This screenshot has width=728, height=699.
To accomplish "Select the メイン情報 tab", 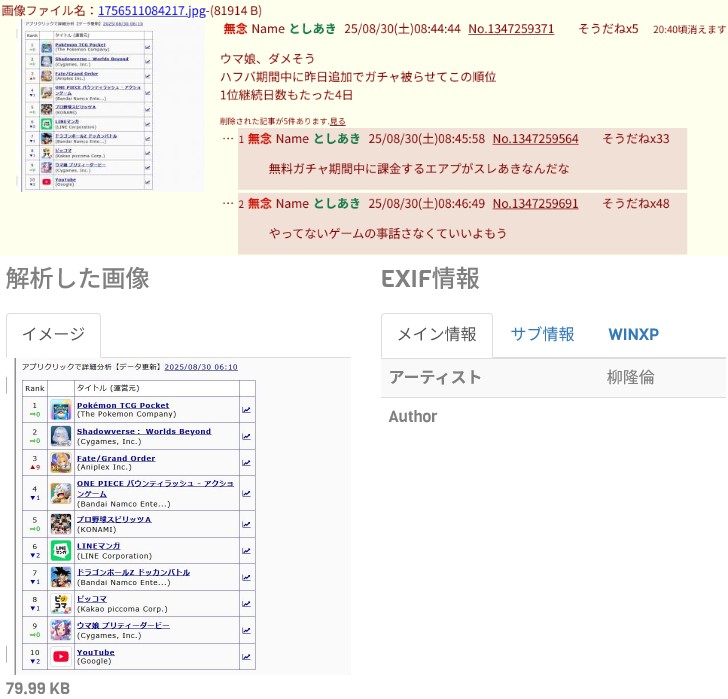I will [436, 334].
